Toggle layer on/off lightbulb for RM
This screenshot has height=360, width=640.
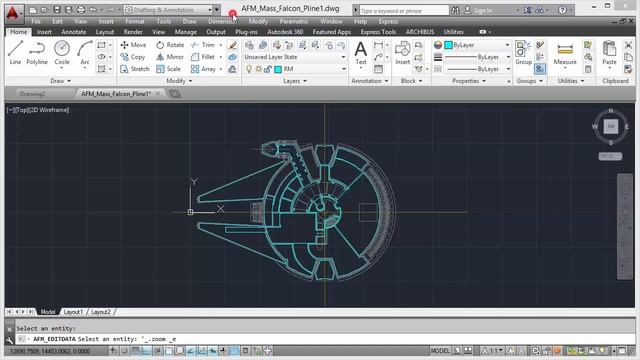249,69
